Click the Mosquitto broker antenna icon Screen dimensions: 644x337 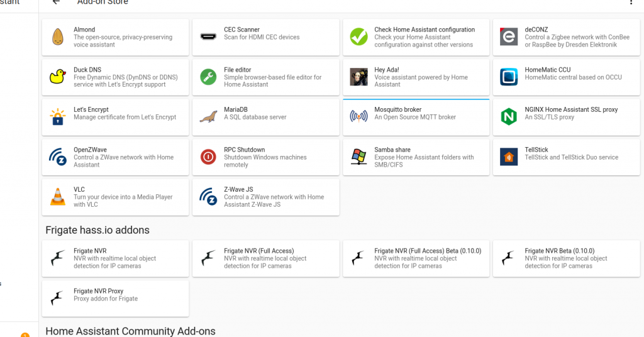(x=358, y=117)
